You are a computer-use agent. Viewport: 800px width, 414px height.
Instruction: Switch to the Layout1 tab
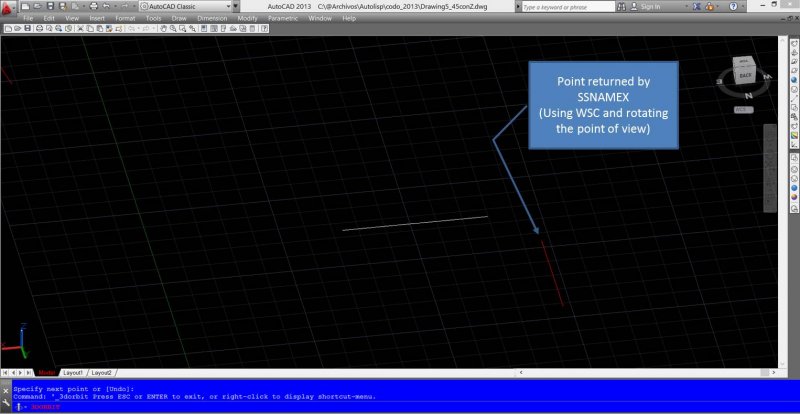(72, 373)
